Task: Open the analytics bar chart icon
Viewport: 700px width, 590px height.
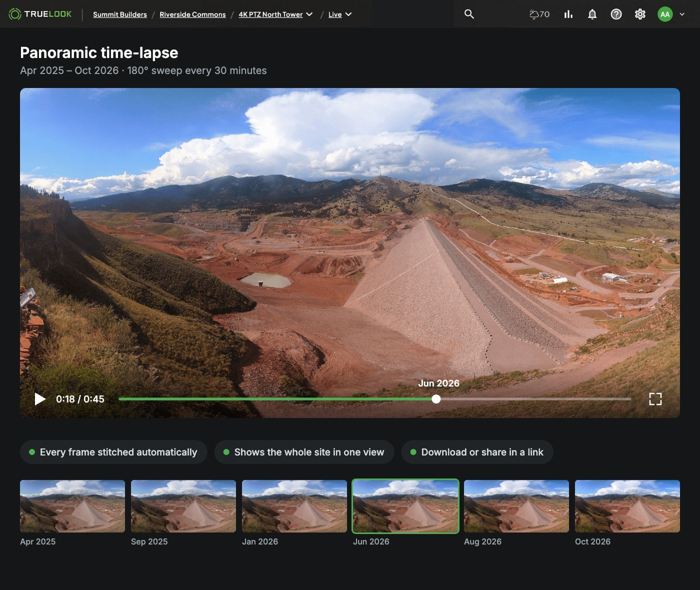Action: (568, 14)
